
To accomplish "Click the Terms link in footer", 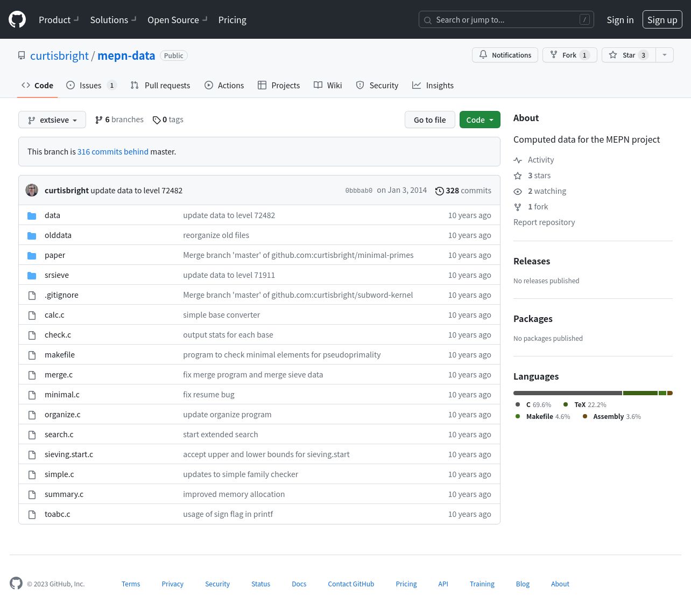I will coord(131,584).
